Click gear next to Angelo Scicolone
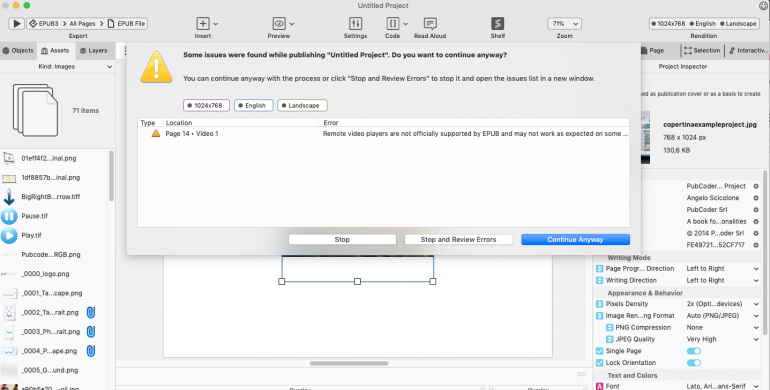The image size is (770, 390). pyautogui.click(x=756, y=198)
